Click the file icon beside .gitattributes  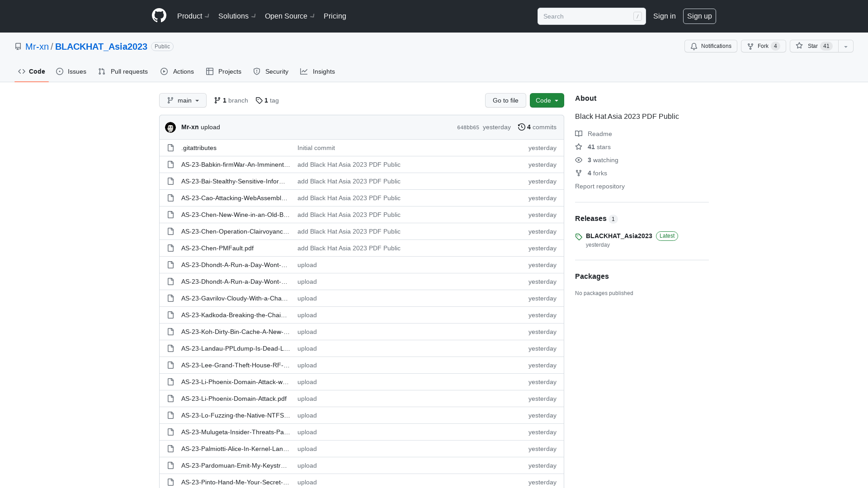coord(170,148)
